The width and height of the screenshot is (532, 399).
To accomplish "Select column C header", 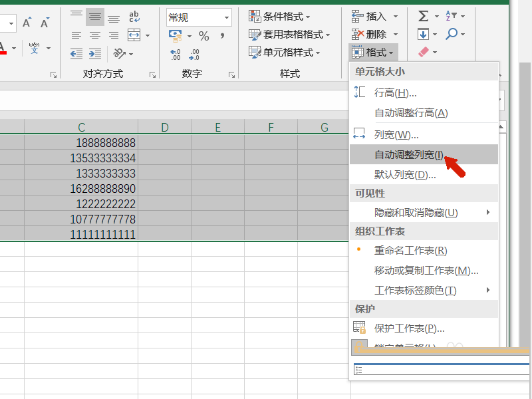I will 81,127.
